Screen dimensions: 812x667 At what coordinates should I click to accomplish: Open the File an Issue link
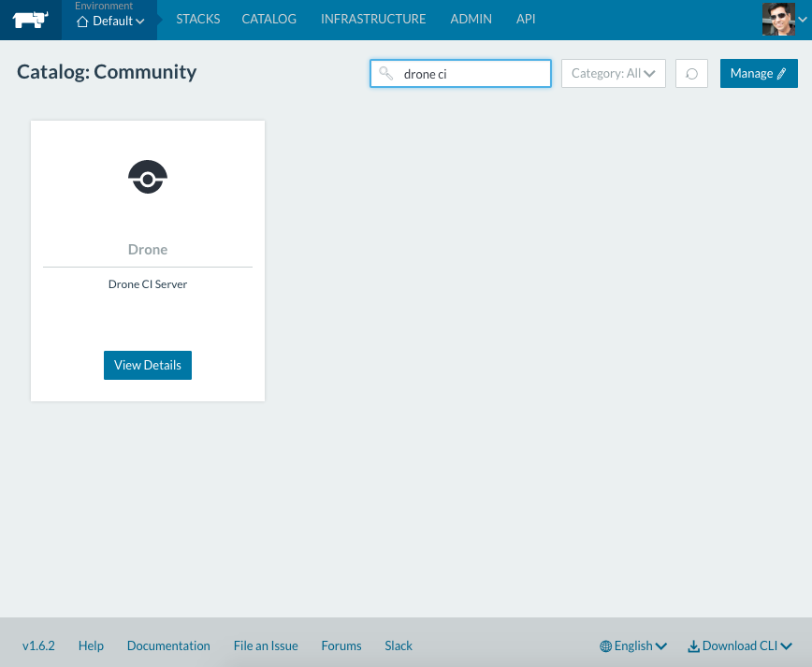tap(266, 645)
